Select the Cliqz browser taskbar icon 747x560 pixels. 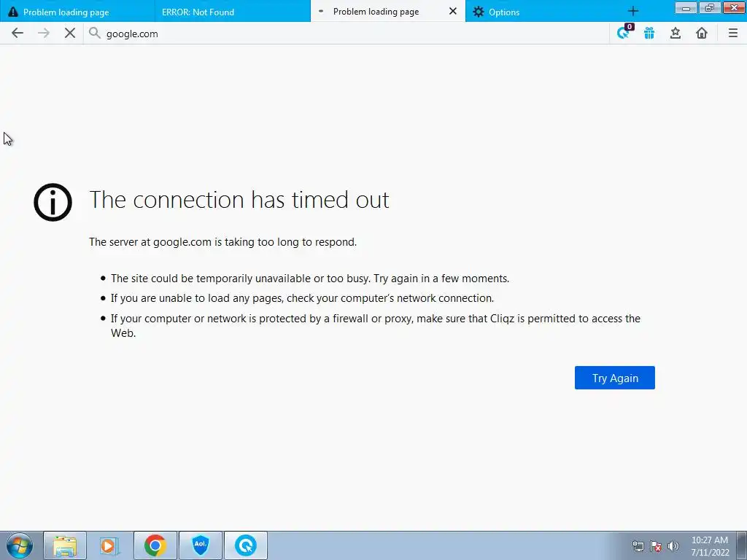pos(245,545)
